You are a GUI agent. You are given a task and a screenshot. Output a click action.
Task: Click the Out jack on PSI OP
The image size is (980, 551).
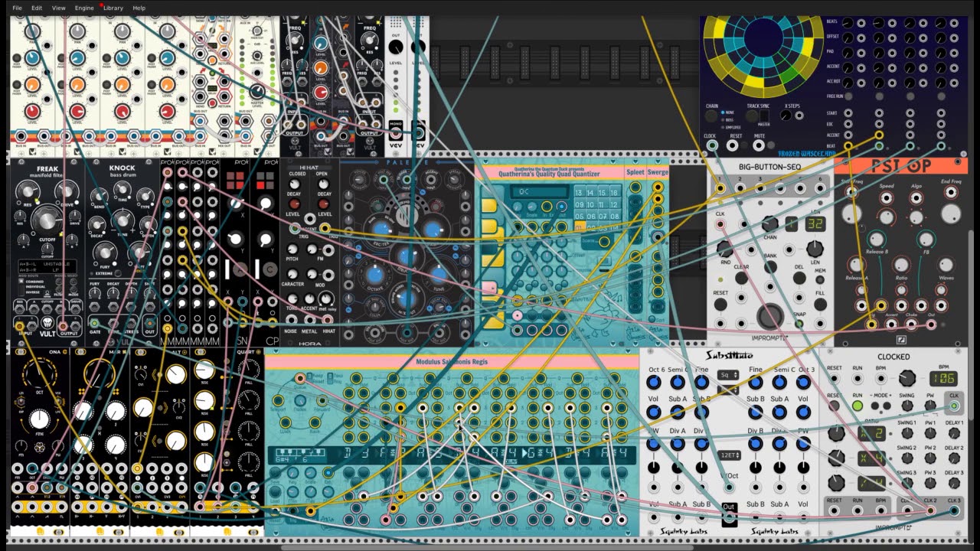[x=931, y=324]
